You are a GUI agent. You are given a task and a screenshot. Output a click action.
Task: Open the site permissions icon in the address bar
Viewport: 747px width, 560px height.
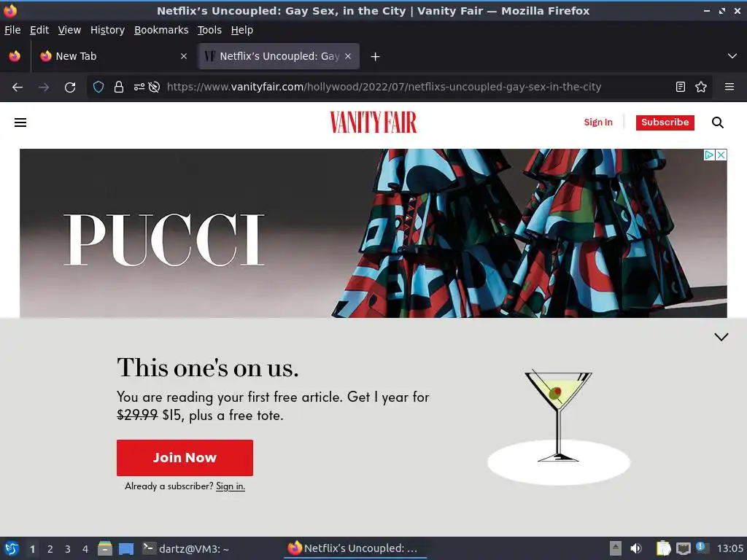[139, 87]
